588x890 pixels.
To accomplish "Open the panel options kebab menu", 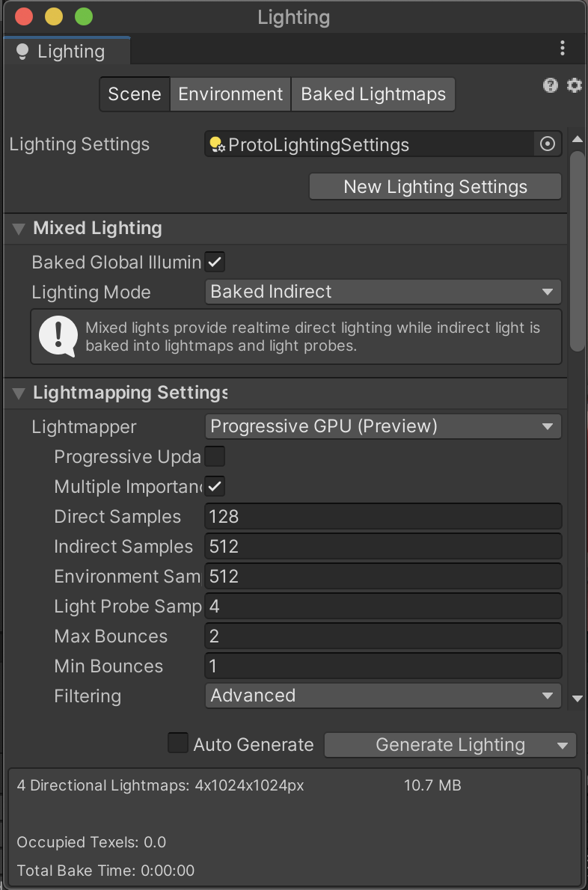I will tap(563, 48).
